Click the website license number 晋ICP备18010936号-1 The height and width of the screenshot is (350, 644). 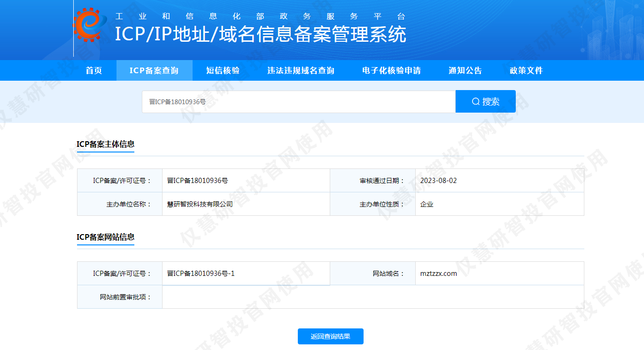[201, 274]
